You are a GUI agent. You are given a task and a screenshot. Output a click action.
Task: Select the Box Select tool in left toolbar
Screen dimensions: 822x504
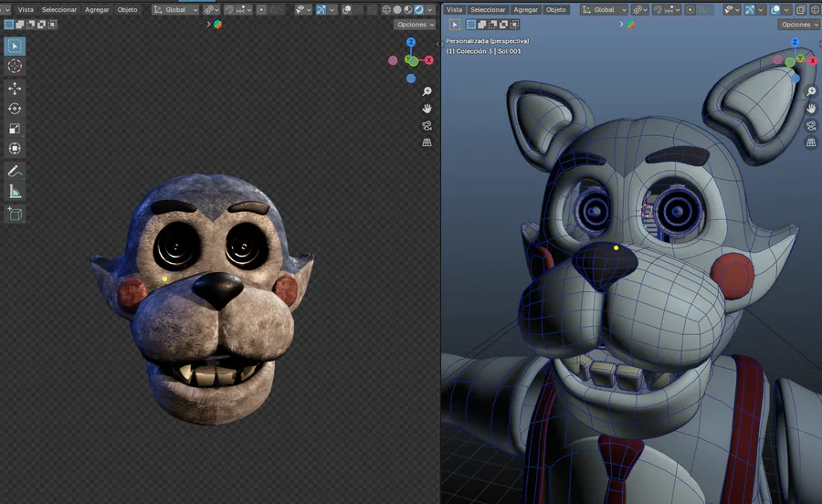[x=15, y=46]
